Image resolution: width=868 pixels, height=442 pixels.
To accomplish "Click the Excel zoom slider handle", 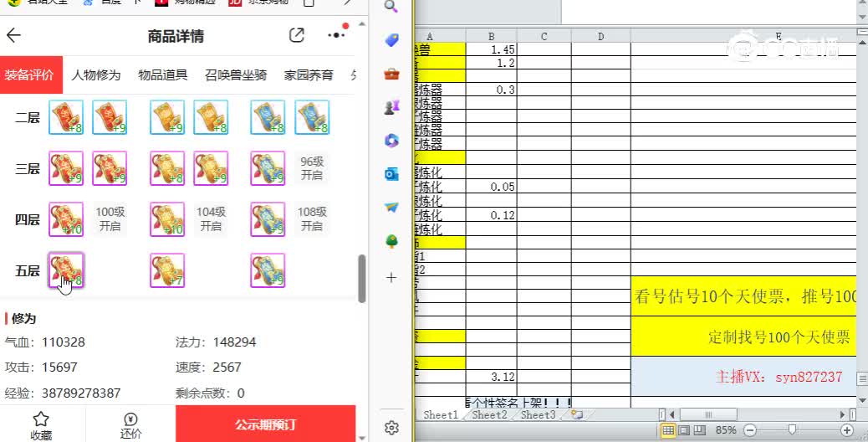I will (792, 430).
